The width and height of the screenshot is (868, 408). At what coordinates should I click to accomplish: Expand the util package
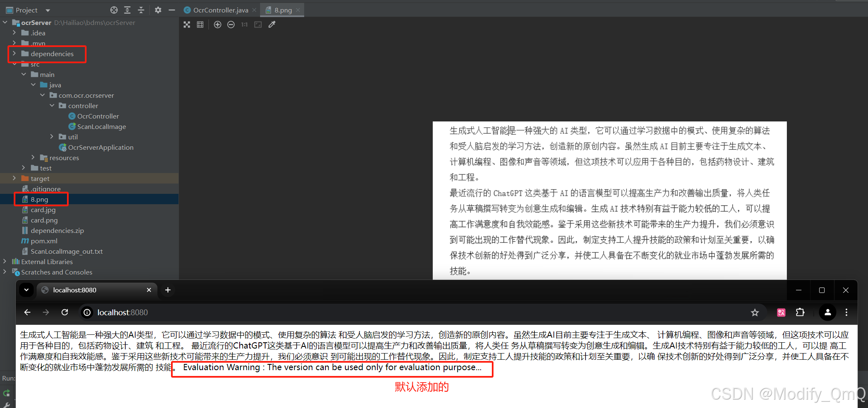pos(52,136)
